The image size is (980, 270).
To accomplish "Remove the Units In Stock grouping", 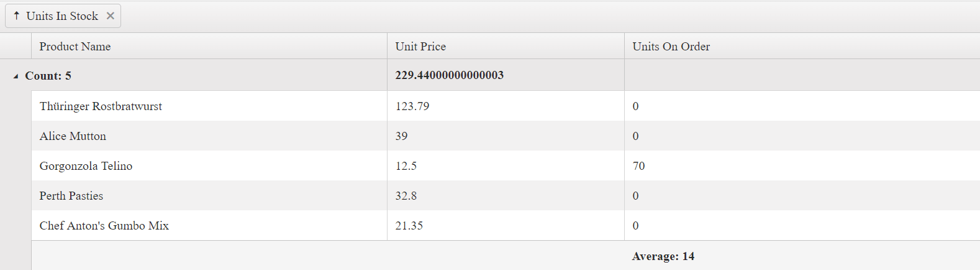I will click(111, 16).
